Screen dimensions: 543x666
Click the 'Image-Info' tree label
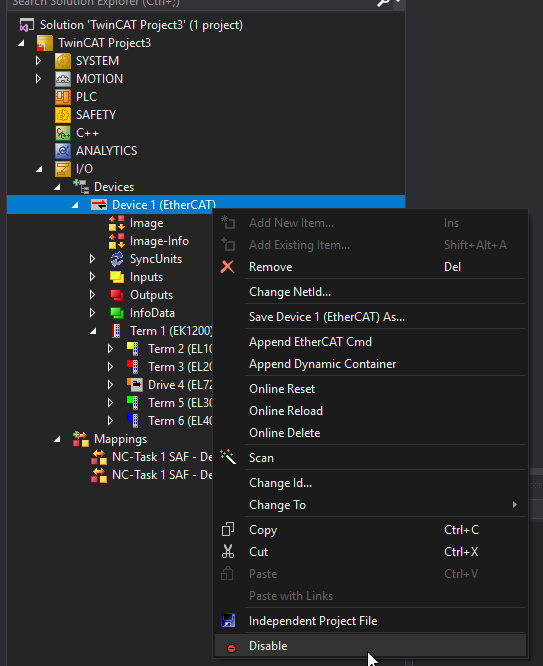tap(159, 241)
